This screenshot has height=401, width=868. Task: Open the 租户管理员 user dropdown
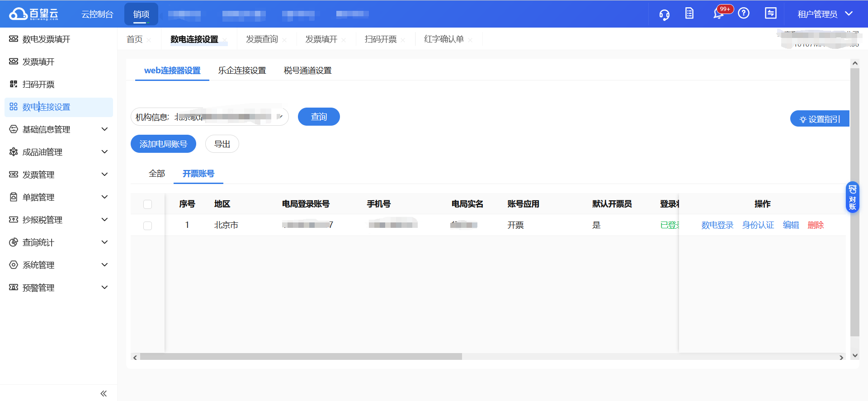(825, 14)
